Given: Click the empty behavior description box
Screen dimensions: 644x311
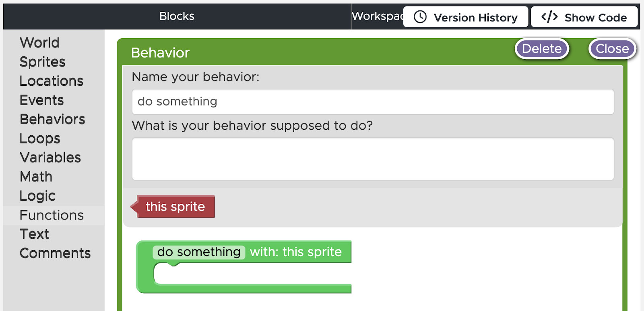Looking at the screenshot, I should point(373,159).
